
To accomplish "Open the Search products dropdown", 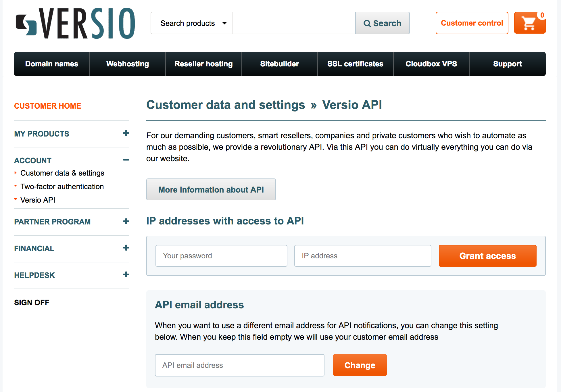I will [x=192, y=23].
